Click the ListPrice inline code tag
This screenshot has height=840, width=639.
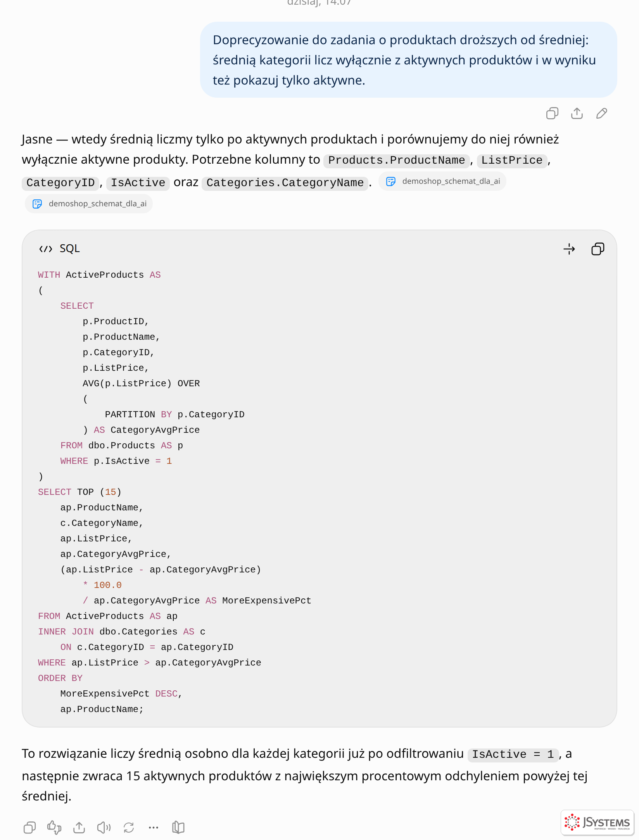coord(512,160)
